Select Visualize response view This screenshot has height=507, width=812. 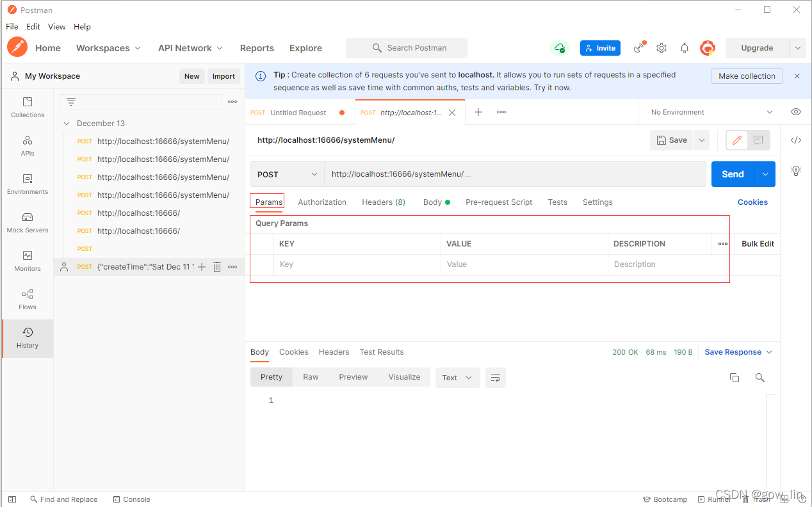[404, 377]
